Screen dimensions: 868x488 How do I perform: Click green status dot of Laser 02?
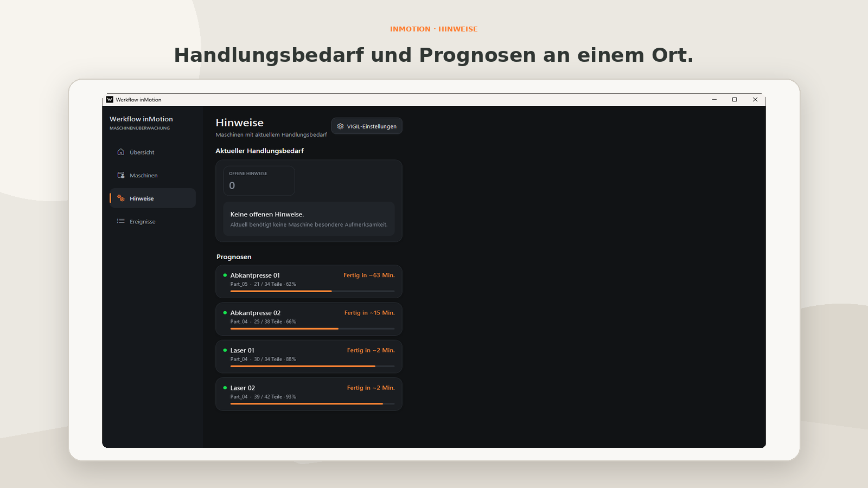(x=225, y=388)
